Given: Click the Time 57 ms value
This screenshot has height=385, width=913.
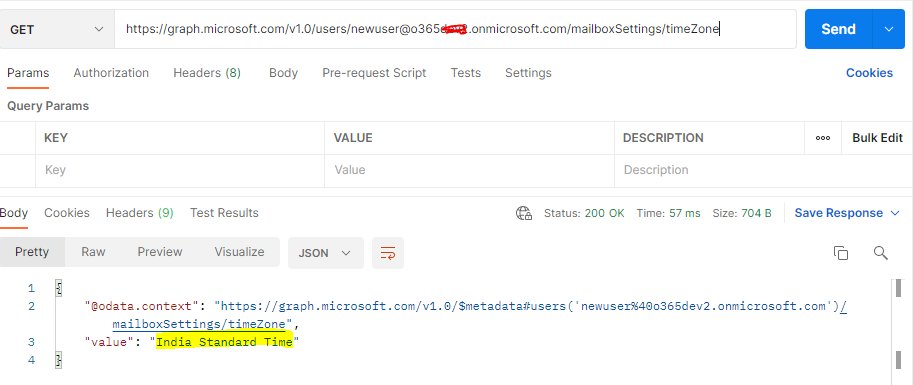Looking at the screenshot, I should click(668, 213).
